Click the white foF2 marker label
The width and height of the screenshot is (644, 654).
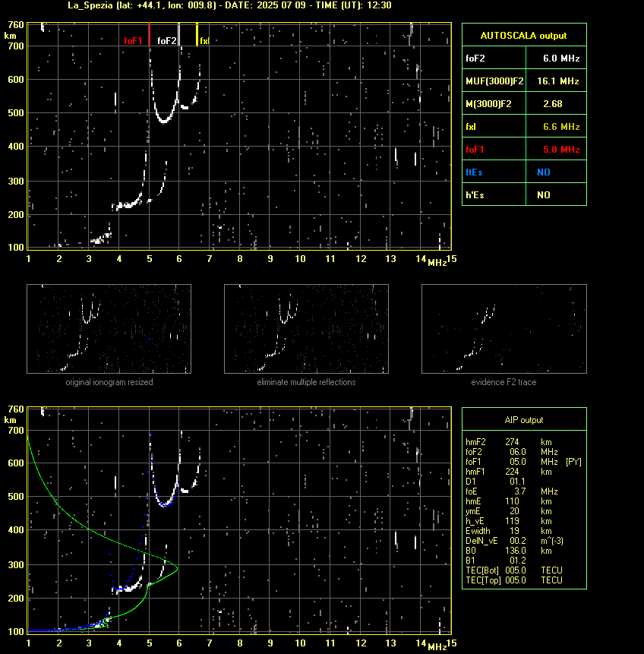click(x=167, y=41)
